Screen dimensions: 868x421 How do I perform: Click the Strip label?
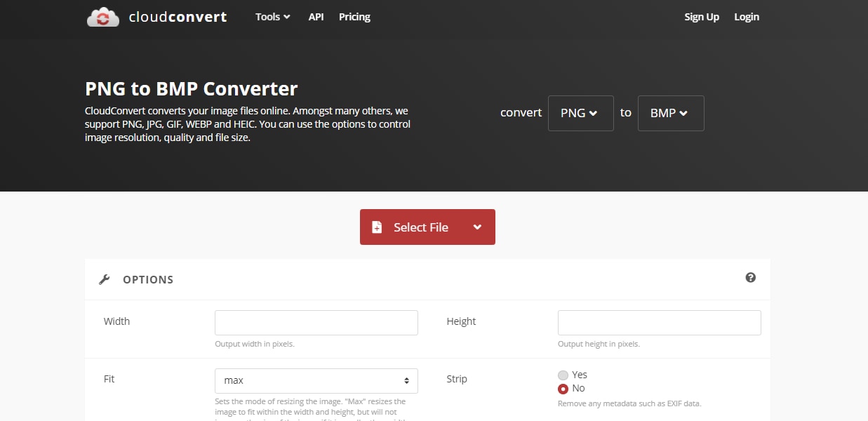457,379
